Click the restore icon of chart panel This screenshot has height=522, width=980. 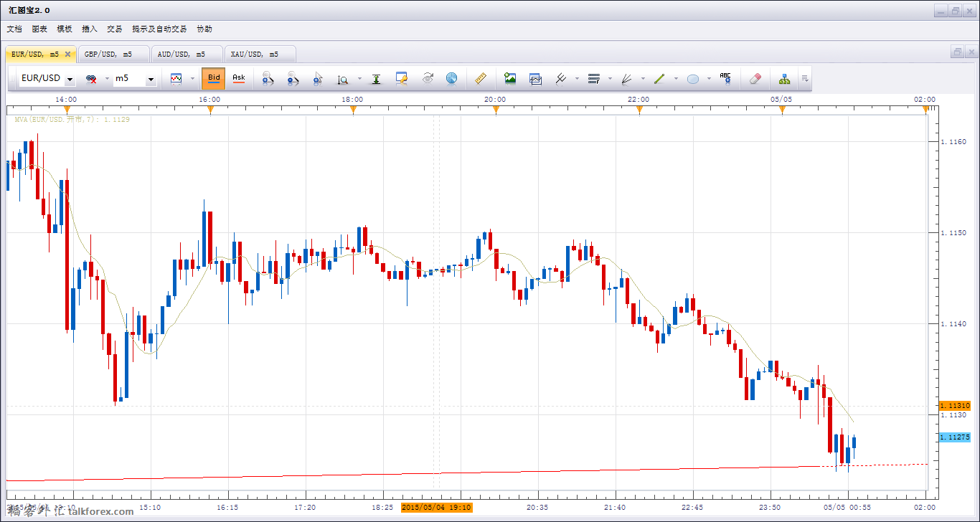957,52
